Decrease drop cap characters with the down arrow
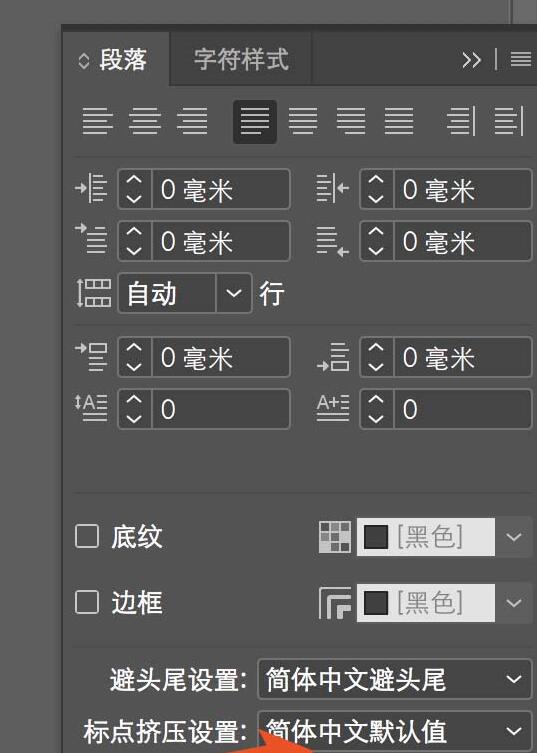The image size is (537, 753). pyautogui.click(x=376, y=419)
